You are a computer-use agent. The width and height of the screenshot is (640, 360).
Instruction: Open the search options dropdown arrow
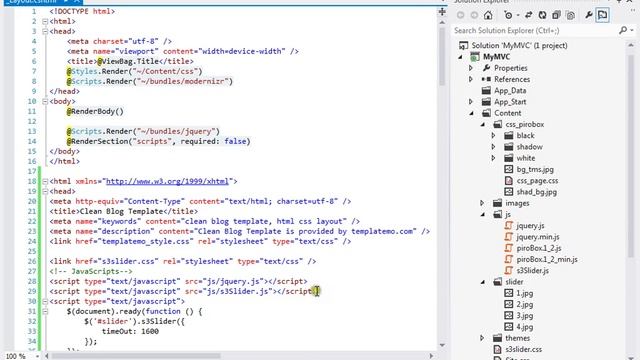click(x=632, y=31)
